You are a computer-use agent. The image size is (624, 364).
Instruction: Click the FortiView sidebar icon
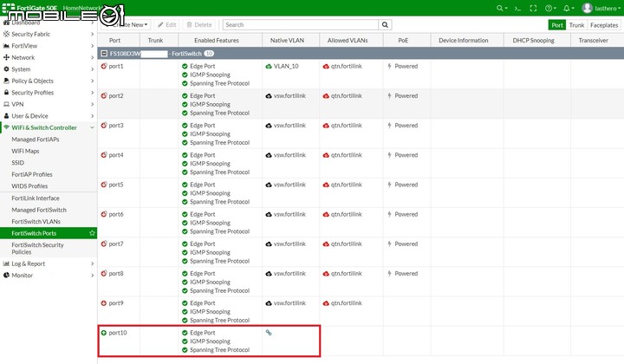pos(6,46)
